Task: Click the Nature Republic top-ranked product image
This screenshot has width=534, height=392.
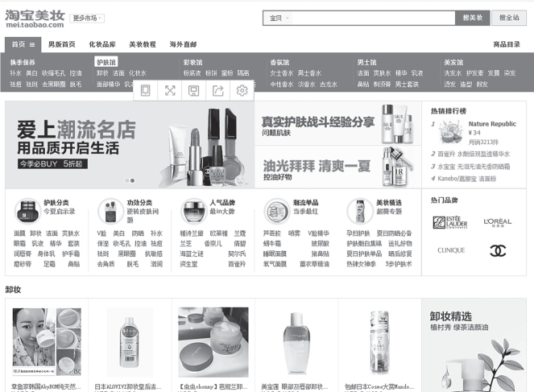Action: point(450,132)
